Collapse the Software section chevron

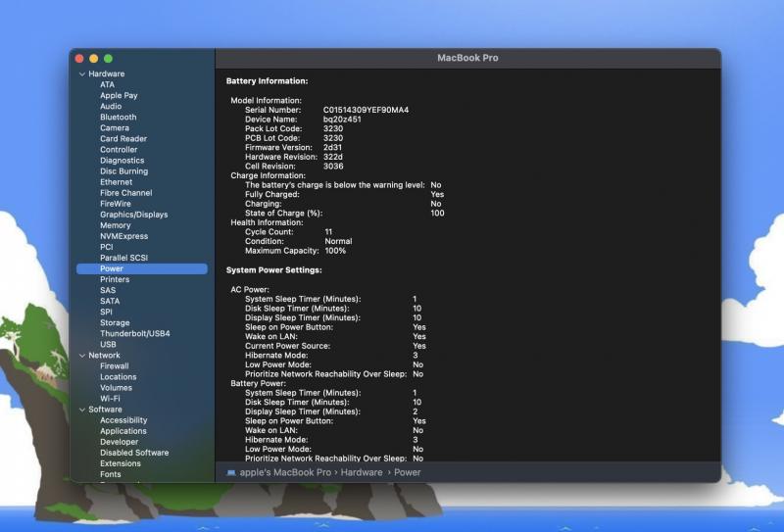(x=82, y=410)
